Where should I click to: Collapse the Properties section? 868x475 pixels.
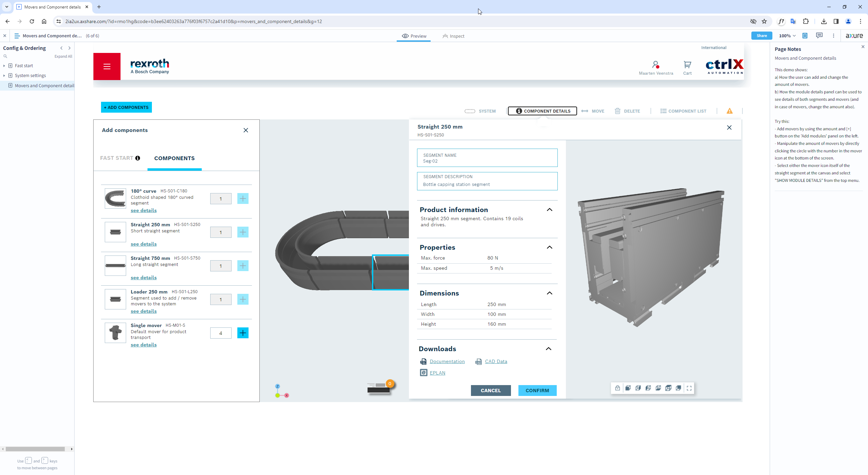pyautogui.click(x=550, y=247)
